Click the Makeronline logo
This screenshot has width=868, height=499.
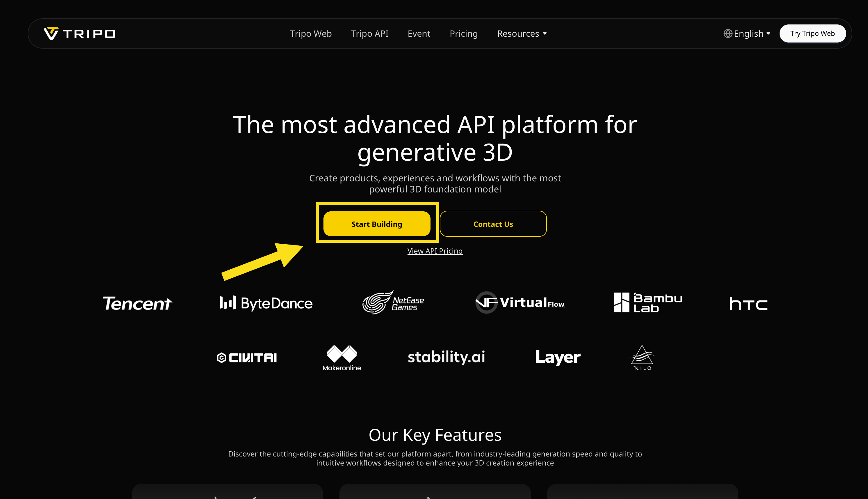click(x=342, y=358)
